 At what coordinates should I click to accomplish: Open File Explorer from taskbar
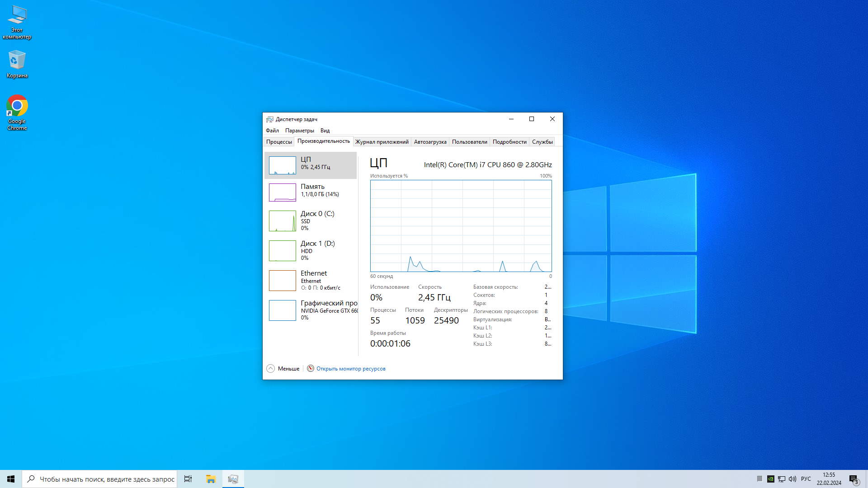[211, 479]
